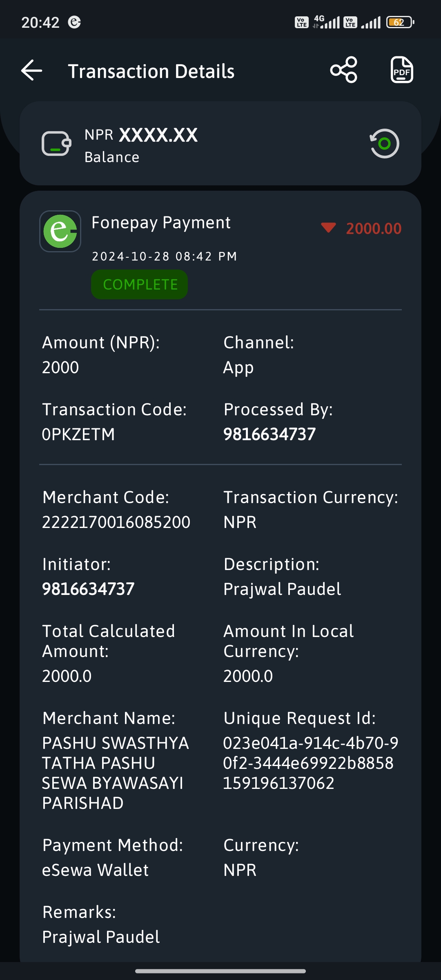This screenshot has width=441, height=980.
Task: Download the transaction as PDF
Action: click(x=402, y=70)
